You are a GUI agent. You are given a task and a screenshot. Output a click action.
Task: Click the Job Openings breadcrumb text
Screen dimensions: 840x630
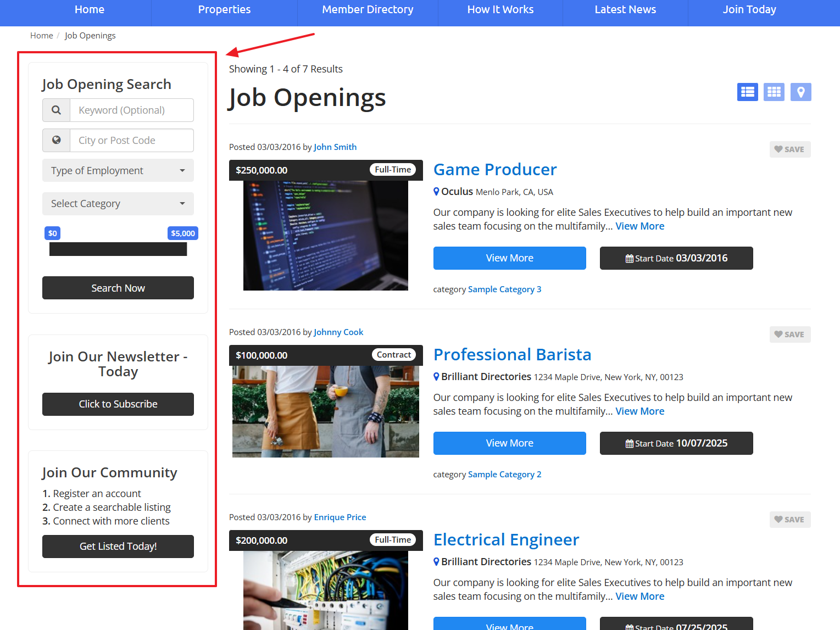click(x=90, y=36)
